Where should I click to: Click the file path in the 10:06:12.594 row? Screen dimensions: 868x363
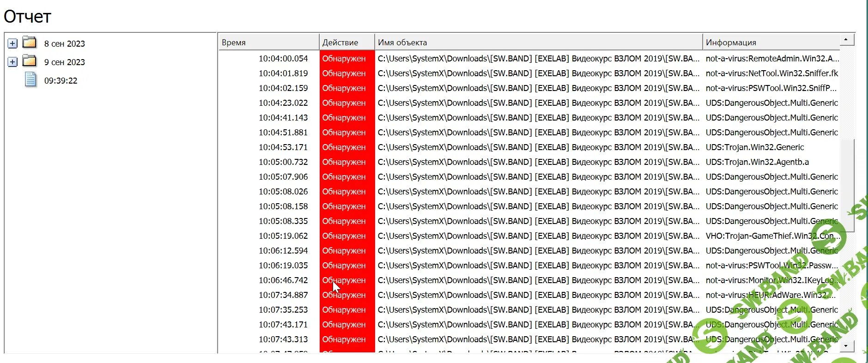pyautogui.click(x=538, y=251)
